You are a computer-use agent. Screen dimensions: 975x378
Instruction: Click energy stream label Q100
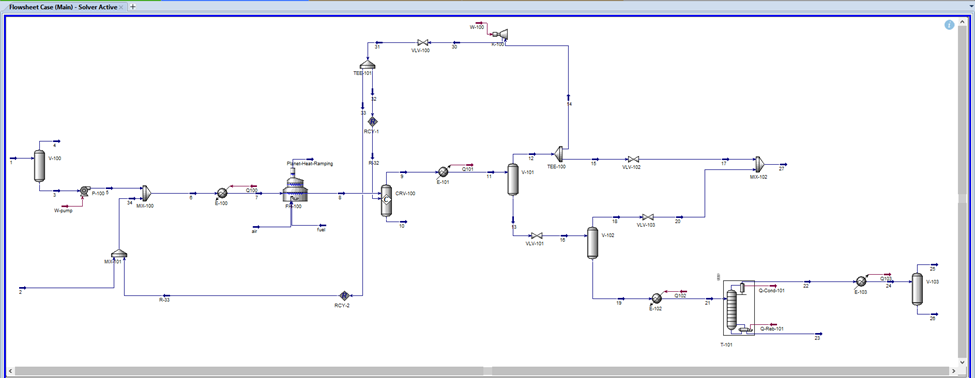click(252, 190)
